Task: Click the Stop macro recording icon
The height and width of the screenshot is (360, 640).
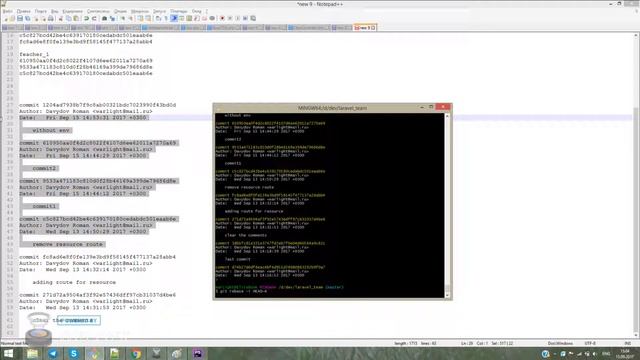Action: point(230,18)
